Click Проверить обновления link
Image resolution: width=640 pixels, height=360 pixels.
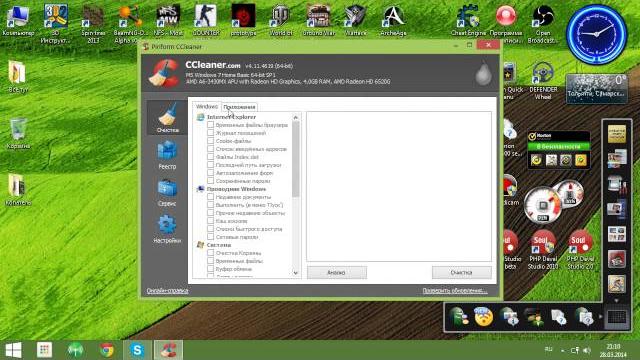coord(455,291)
